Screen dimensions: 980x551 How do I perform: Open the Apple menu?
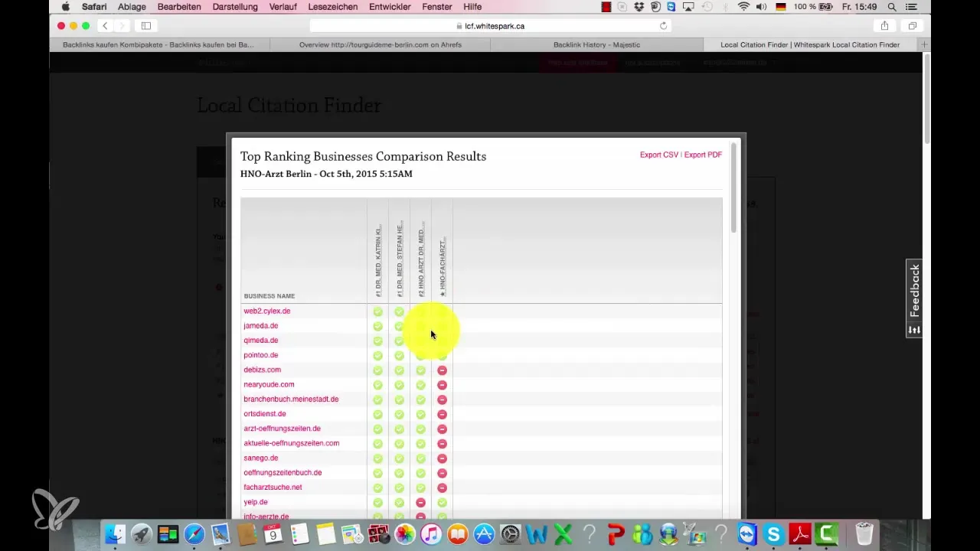tap(65, 7)
